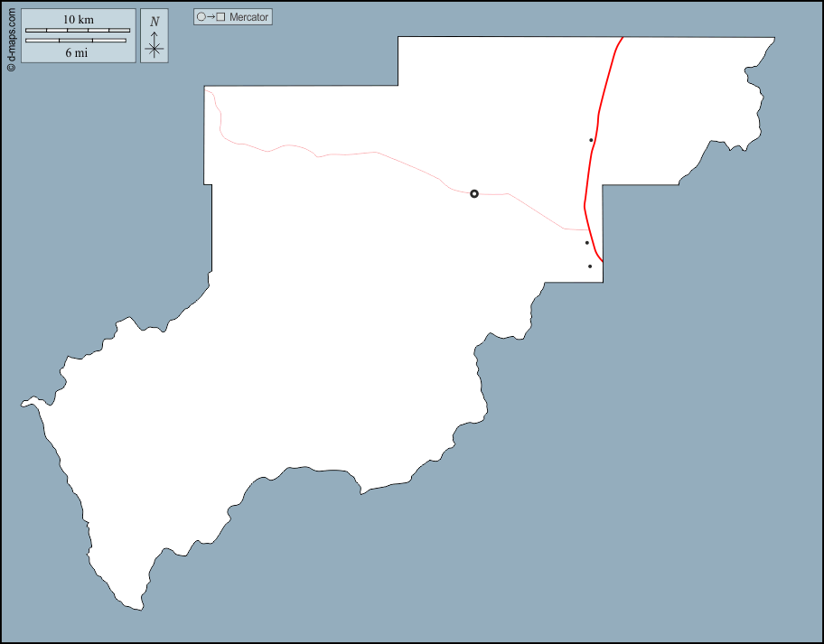Click the 6 mi scale bar
824x644 pixels.
75,41
